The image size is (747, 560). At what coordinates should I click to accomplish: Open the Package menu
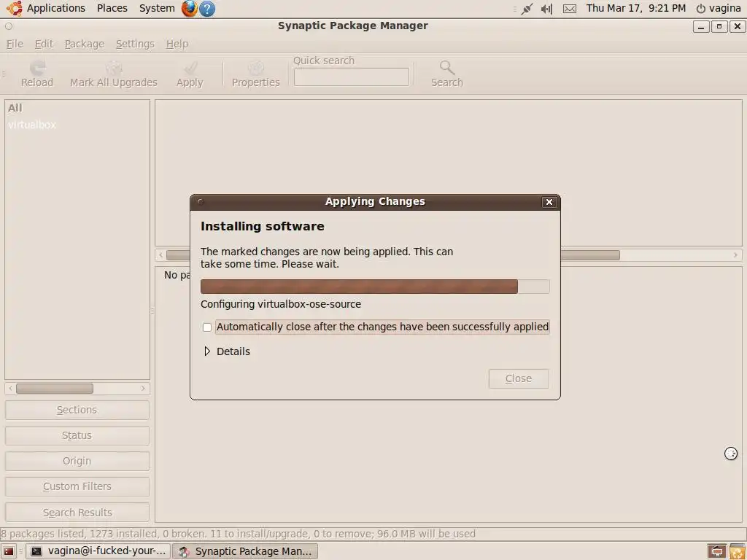85,44
